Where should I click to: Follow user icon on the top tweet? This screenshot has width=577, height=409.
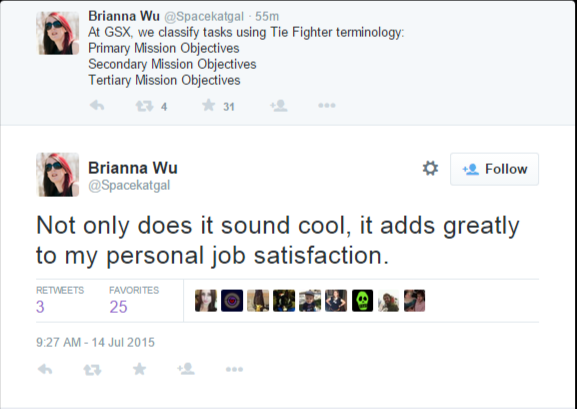coord(279,106)
